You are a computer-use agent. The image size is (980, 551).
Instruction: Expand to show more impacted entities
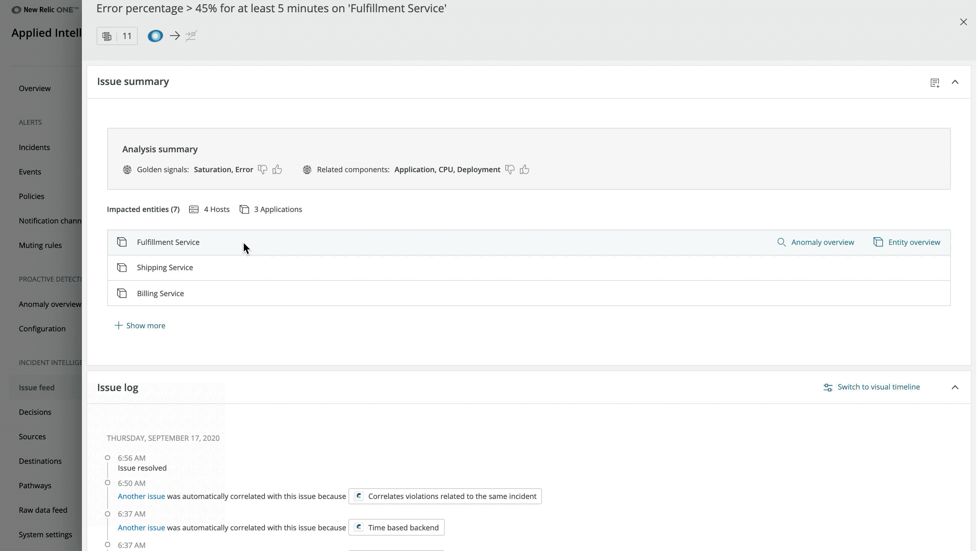coord(139,325)
